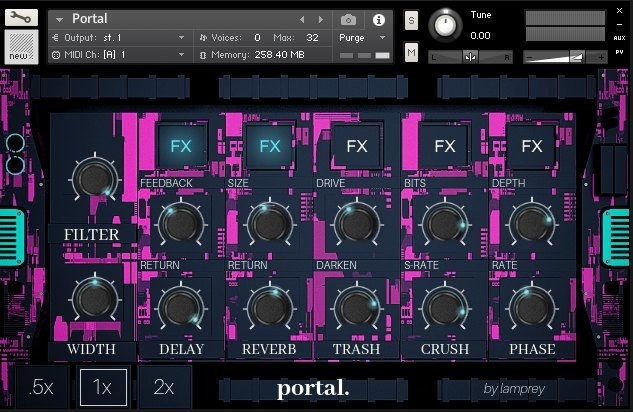The image size is (633, 412).
Task: Click the FILTER label
Action: point(91,234)
